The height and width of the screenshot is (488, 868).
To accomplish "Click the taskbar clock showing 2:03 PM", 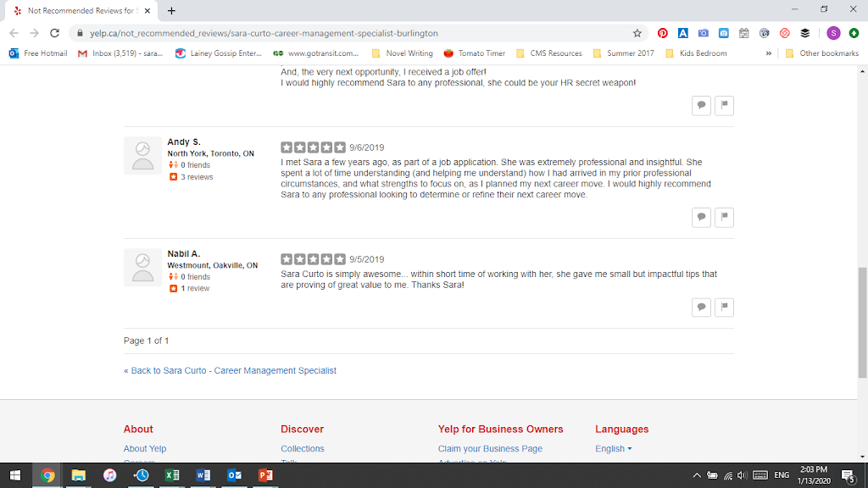I will pyautogui.click(x=814, y=475).
